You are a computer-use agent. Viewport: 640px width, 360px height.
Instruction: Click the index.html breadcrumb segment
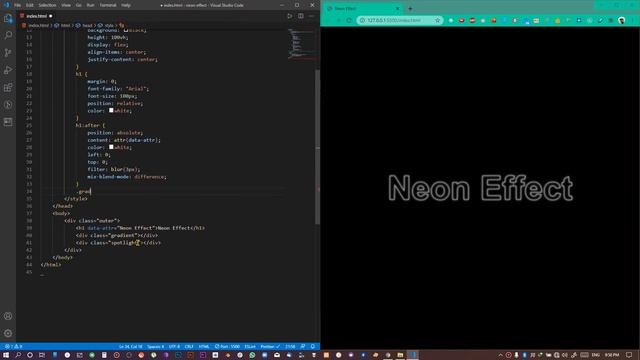[x=36, y=25]
